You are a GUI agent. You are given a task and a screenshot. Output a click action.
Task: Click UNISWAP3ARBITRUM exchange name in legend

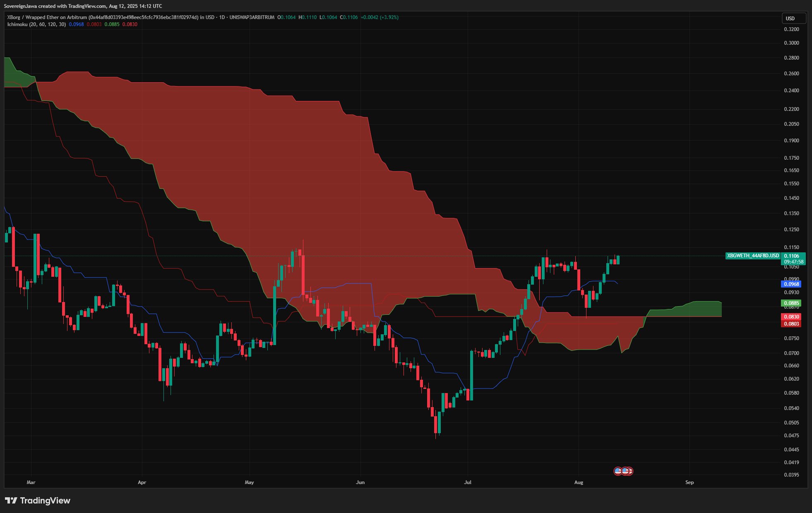coord(252,17)
